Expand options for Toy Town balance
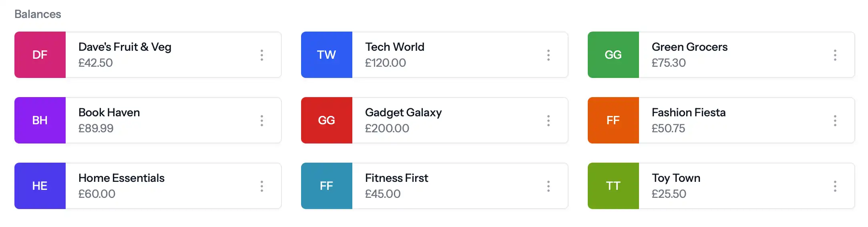868x227 pixels. 835,186
